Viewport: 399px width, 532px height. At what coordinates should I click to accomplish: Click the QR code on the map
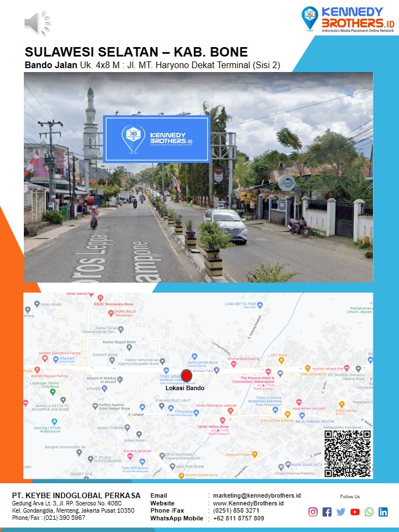coord(347,454)
